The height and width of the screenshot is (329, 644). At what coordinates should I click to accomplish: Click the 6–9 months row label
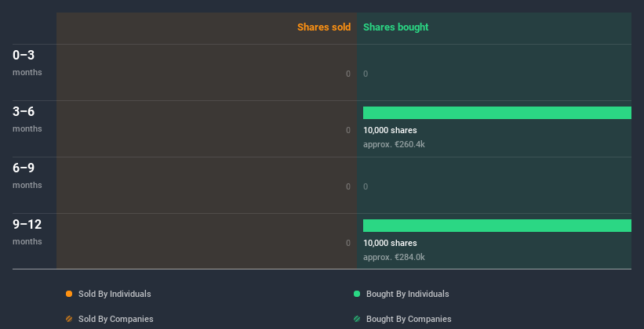[27, 175]
